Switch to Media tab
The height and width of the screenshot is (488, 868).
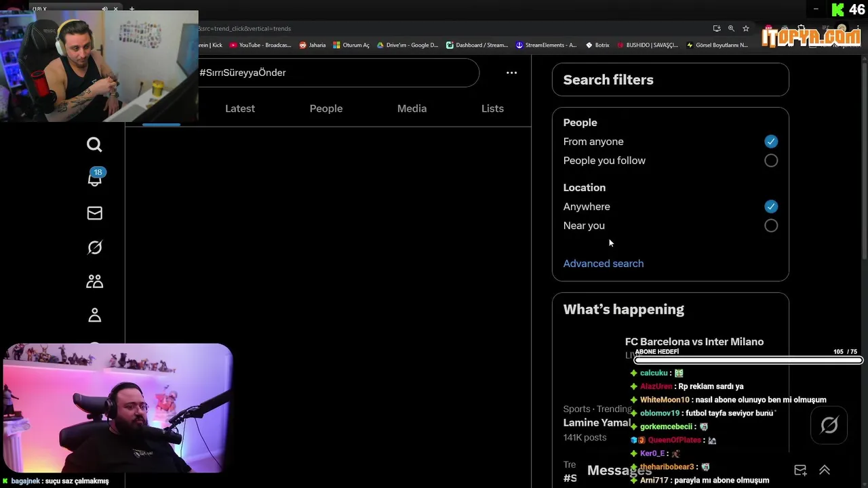tap(412, 108)
